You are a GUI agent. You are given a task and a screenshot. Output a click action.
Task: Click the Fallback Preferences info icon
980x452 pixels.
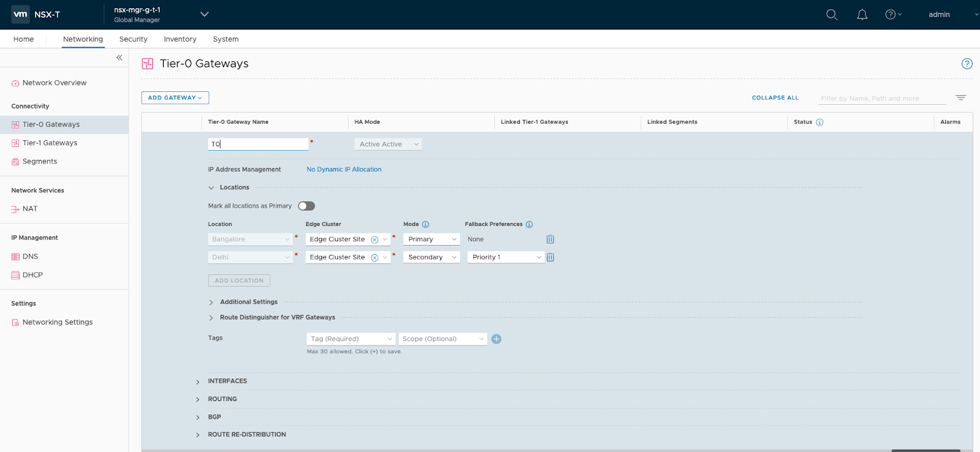coord(529,225)
